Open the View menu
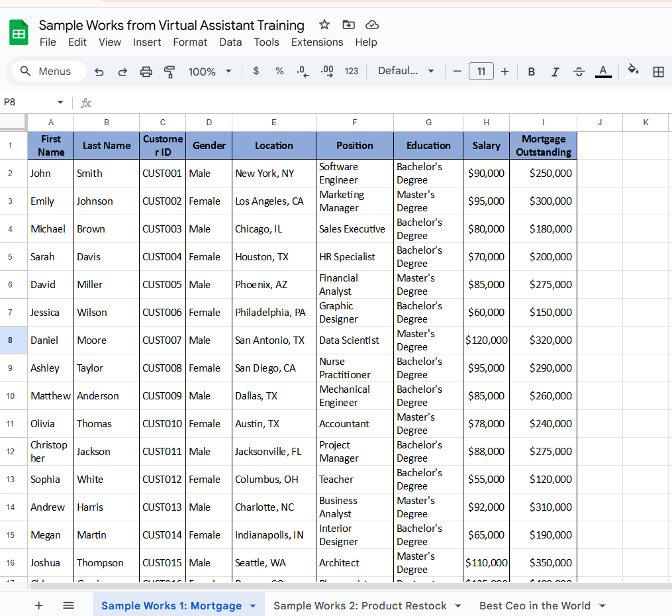 110,42
